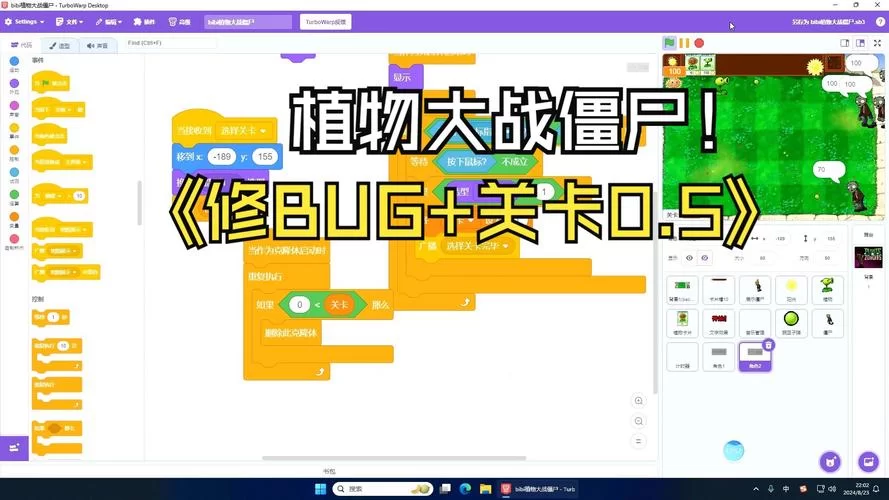Open the addons puzzle-piece menu item
889x500 pixels.
click(145, 22)
